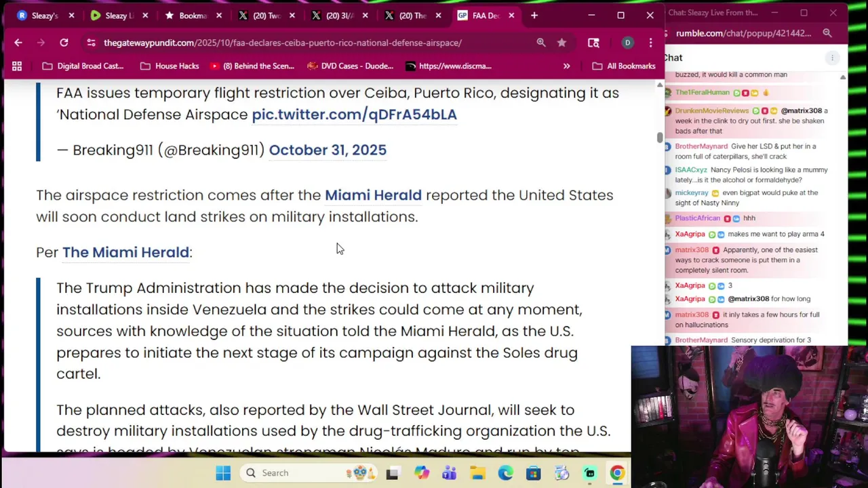The height and width of the screenshot is (488, 868).
Task: Follow 'The Miami Herald' link after Per
Action: 125,252
